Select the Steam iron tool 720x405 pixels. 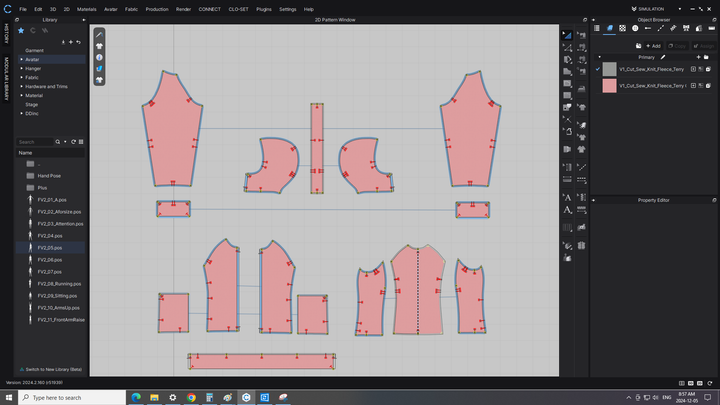(582, 89)
